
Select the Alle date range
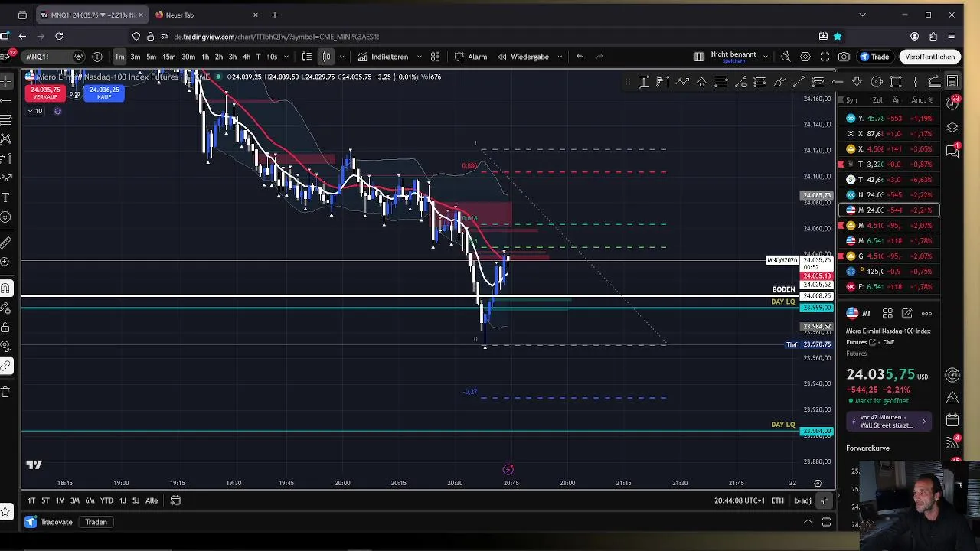pyautogui.click(x=152, y=500)
